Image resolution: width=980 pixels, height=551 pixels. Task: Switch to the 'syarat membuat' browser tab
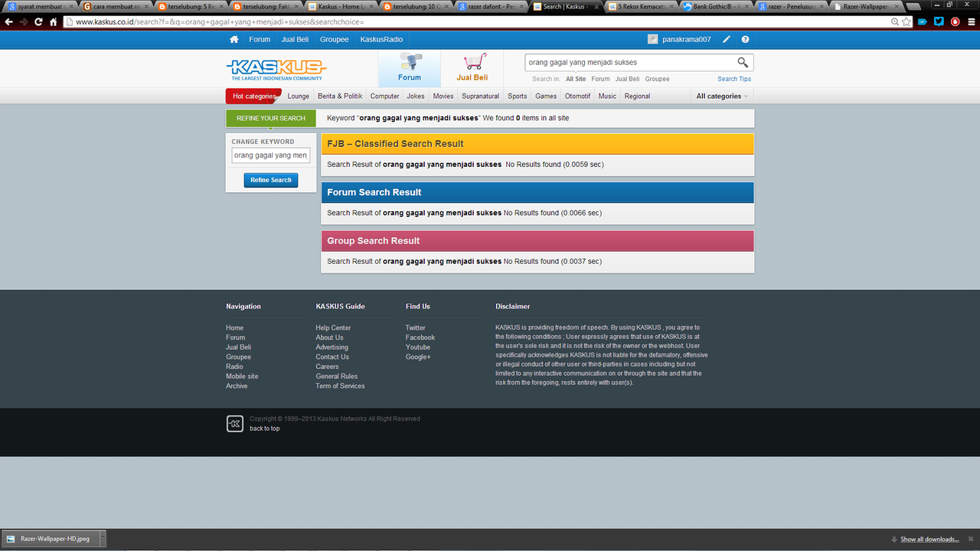tap(41, 6)
